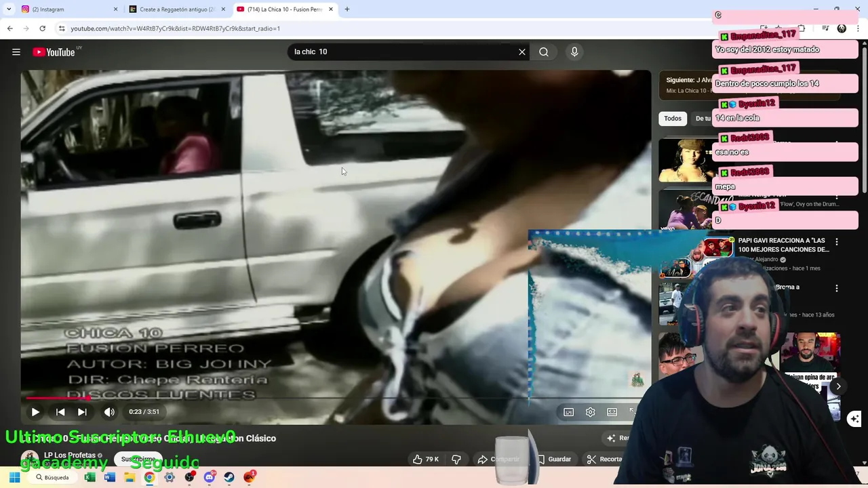
Task: Open options menu for the Broma video
Action: (837, 288)
